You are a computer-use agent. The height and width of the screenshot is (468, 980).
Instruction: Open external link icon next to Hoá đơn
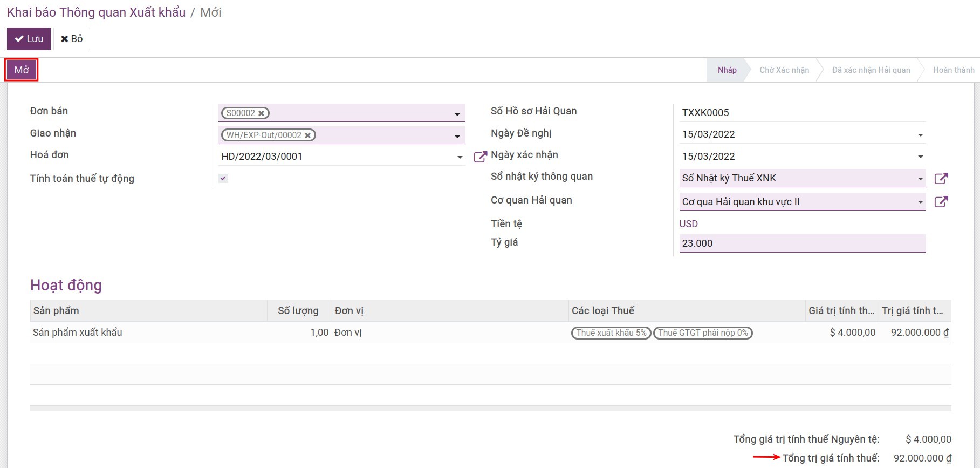[x=479, y=157]
